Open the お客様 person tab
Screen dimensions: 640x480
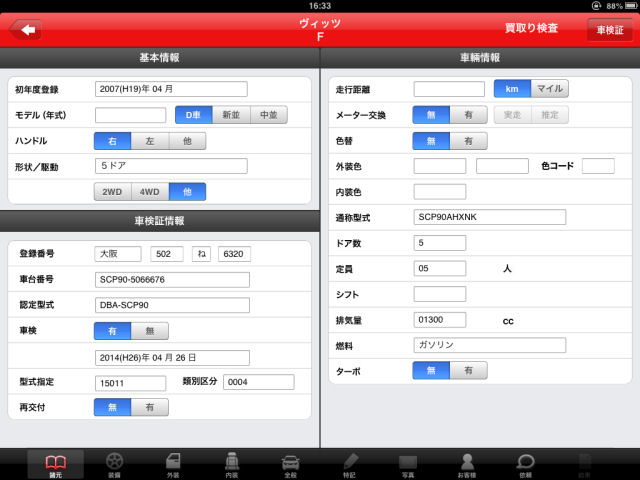[467, 465]
